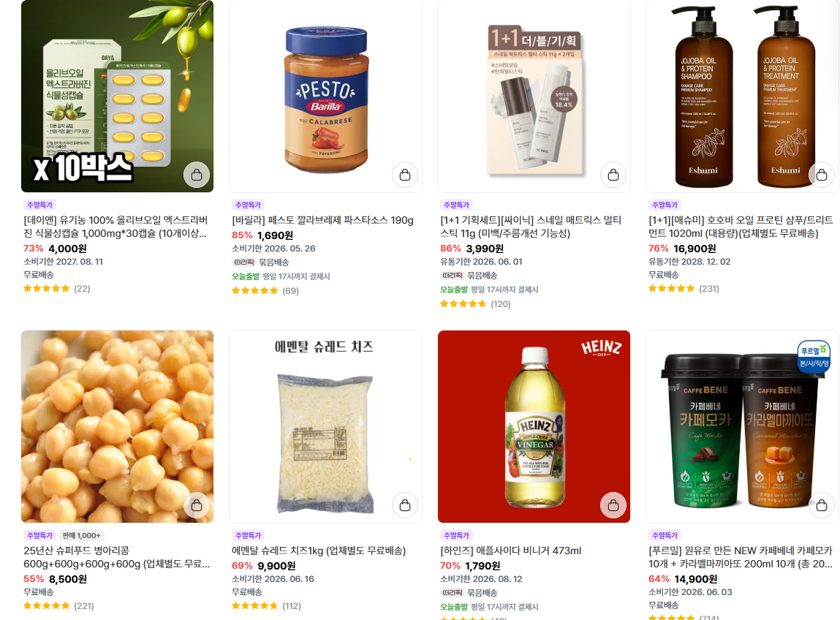This screenshot has height=620, width=840.
Task: Open the 14,900원 price of Caffe Bene set
Action: click(x=695, y=579)
